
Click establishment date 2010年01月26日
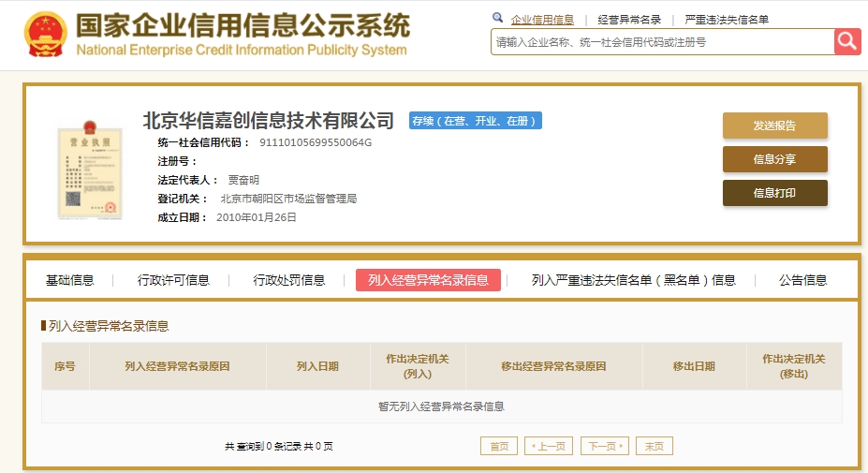(257, 217)
